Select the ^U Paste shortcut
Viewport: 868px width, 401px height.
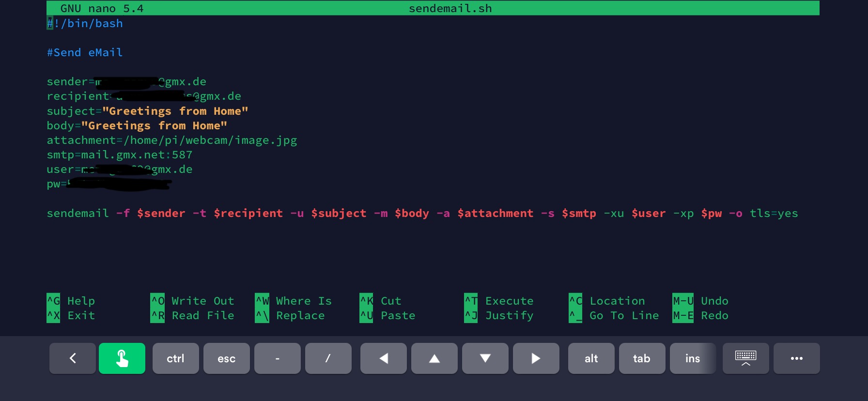387,315
